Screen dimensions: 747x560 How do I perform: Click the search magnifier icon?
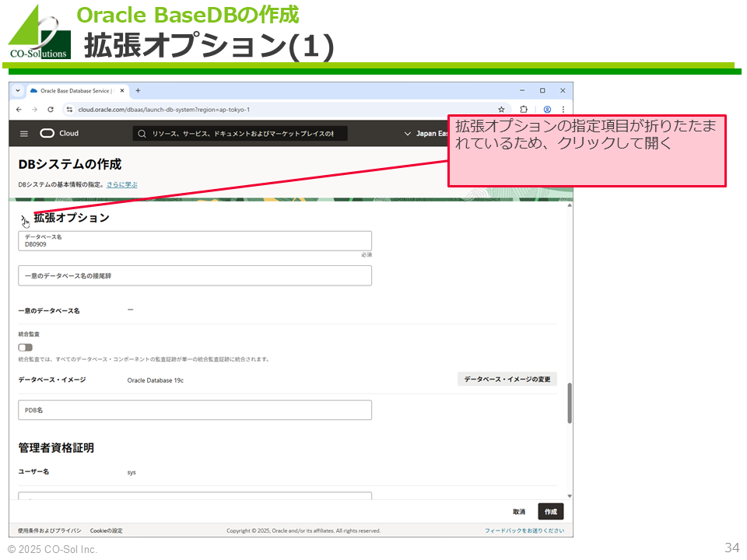[142, 134]
